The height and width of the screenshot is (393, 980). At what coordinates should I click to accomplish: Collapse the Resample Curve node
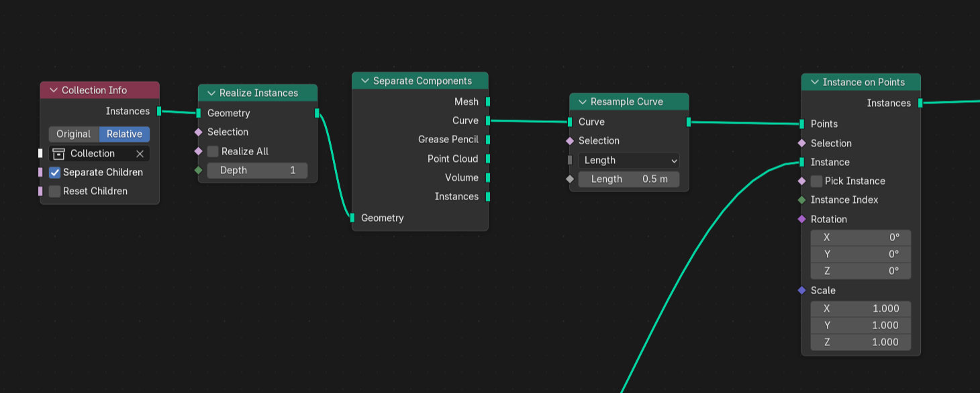click(582, 102)
